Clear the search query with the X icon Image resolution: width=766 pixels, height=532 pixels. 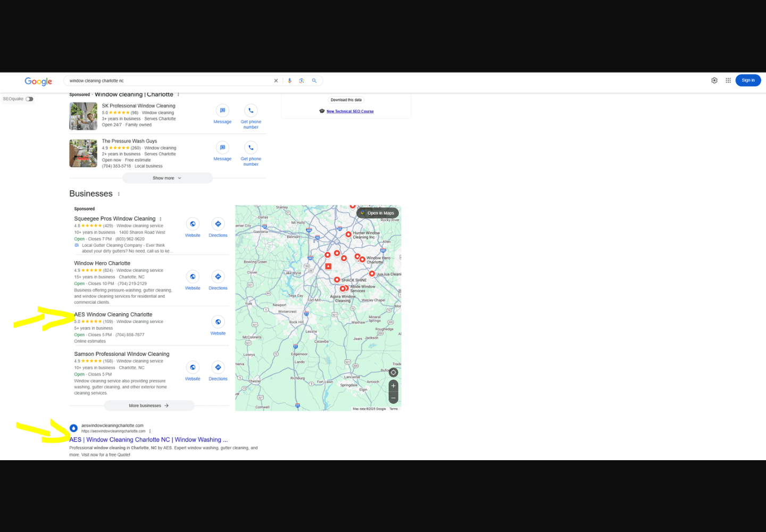[276, 81]
